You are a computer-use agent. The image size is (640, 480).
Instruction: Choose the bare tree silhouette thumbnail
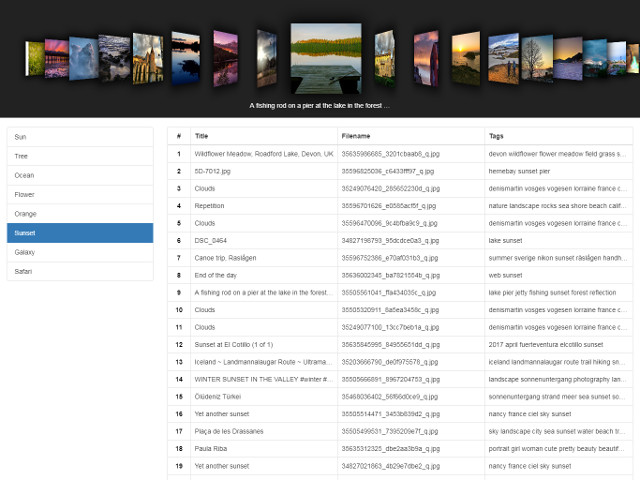(535, 59)
